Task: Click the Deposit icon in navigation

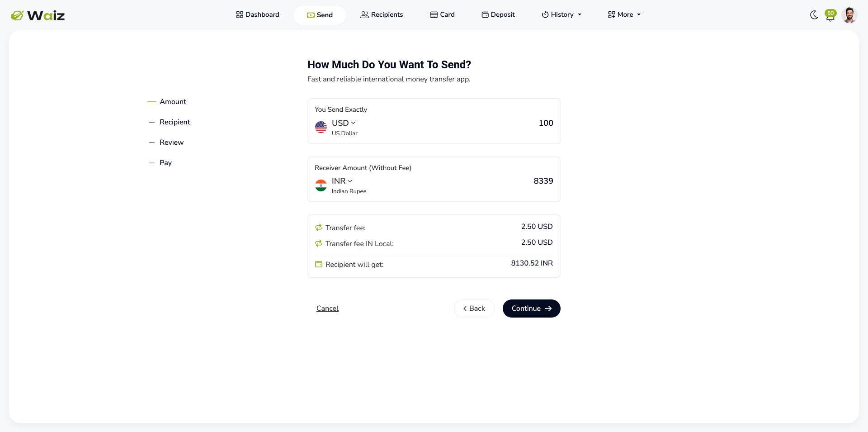Action: [x=485, y=14]
